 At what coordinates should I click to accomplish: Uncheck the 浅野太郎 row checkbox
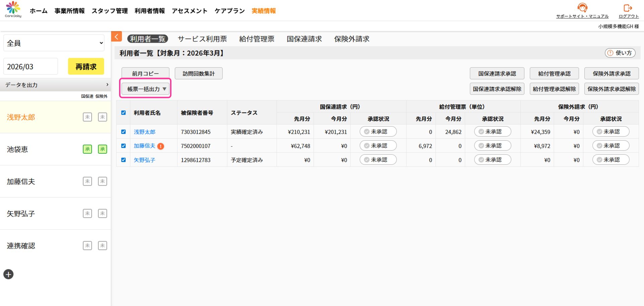click(123, 132)
